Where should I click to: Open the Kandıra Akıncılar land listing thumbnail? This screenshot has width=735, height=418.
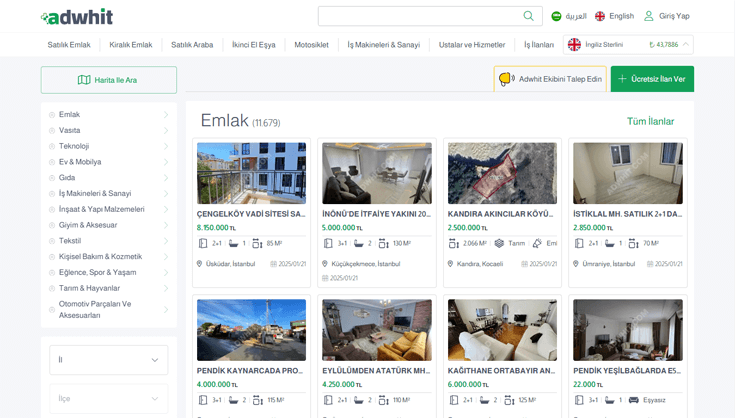502,173
